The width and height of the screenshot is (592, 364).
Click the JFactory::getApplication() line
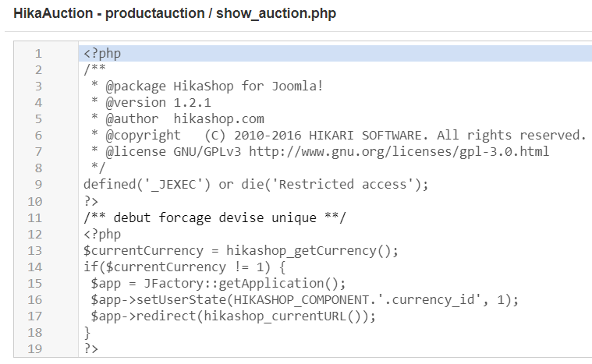click(x=218, y=283)
